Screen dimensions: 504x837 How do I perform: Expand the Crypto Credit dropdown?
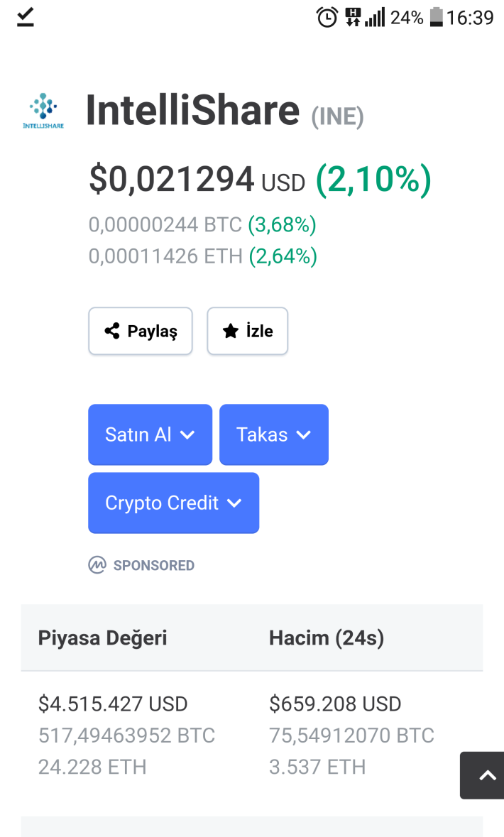[173, 503]
